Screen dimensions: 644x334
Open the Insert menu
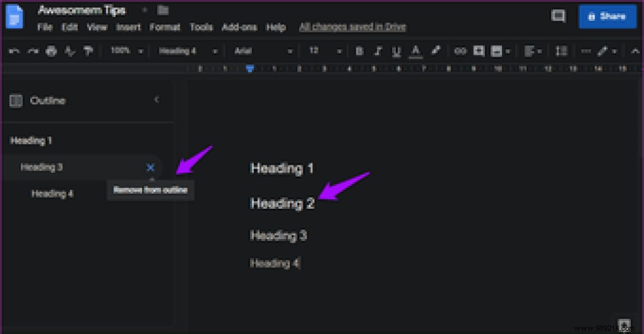click(128, 27)
